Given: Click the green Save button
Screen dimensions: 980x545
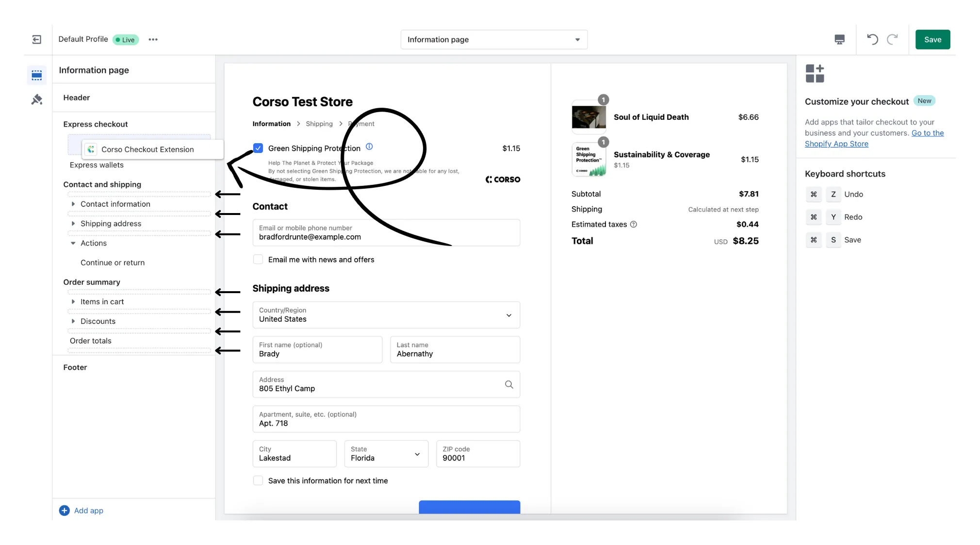Looking at the screenshot, I should (x=932, y=39).
